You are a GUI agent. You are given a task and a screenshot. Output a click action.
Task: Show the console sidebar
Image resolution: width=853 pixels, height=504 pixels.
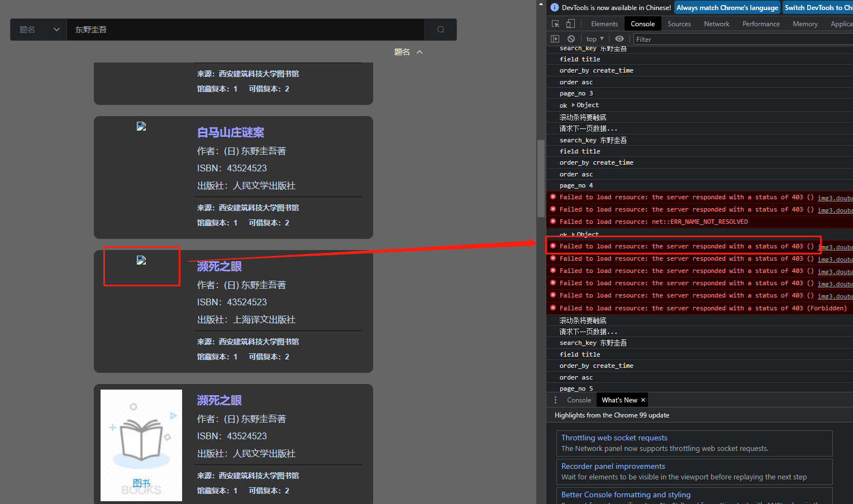tap(555, 39)
